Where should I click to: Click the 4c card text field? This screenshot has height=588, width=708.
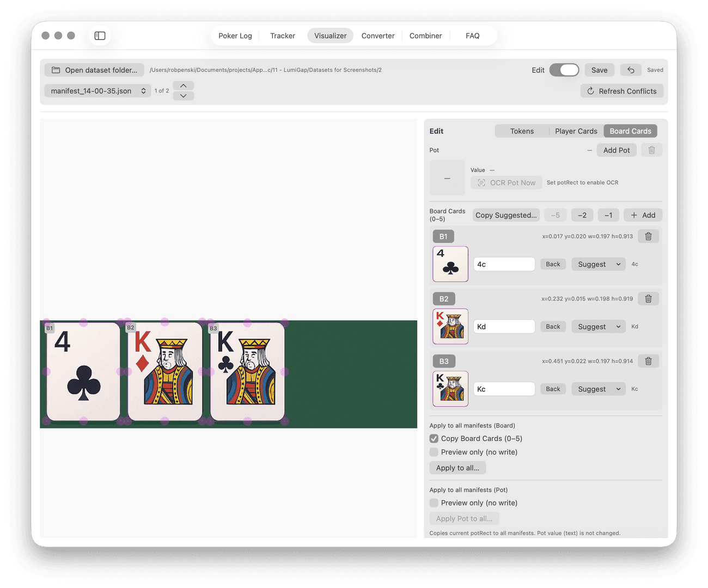[x=504, y=264]
